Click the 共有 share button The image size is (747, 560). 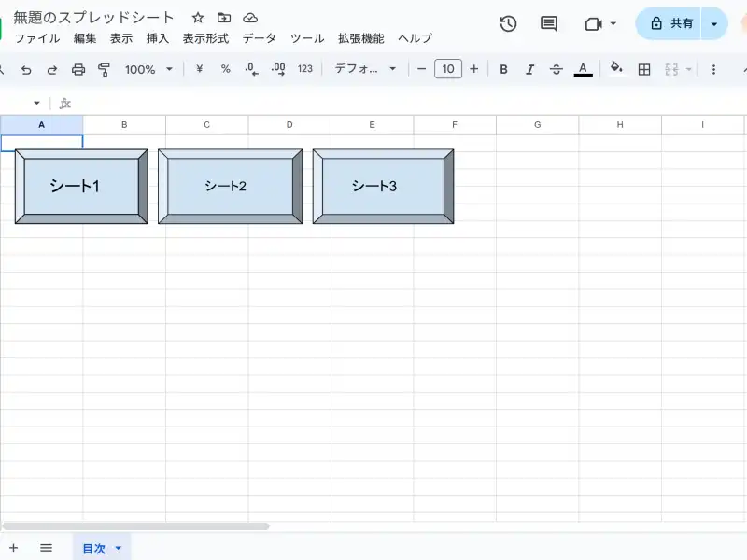tap(668, 24)
